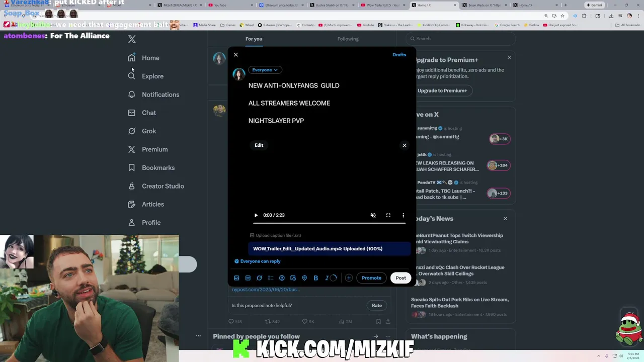The height and width of the screenshot is (362, 644).
Task: Bookmark the feed post
Action: (378, 321)
